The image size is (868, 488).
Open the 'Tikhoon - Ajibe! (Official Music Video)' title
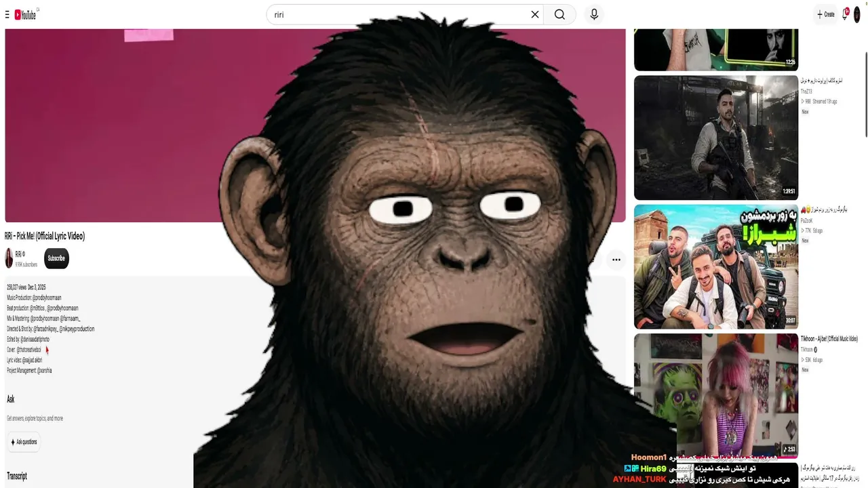(x=829, y=339)
